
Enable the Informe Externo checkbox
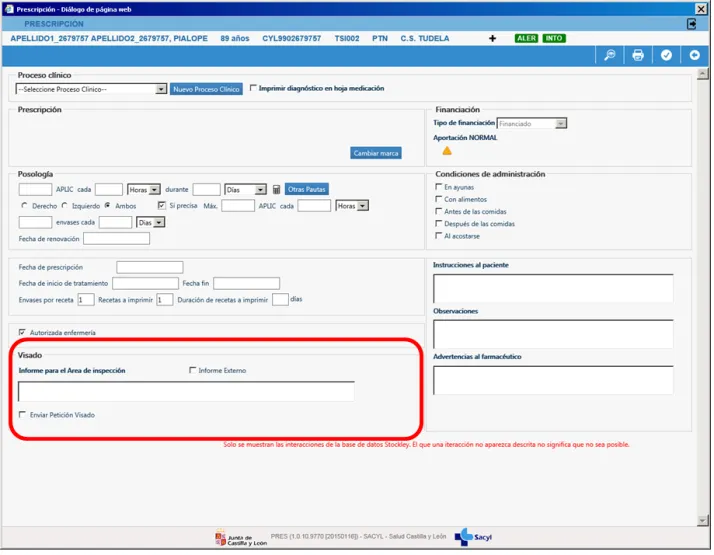(193, 371)
